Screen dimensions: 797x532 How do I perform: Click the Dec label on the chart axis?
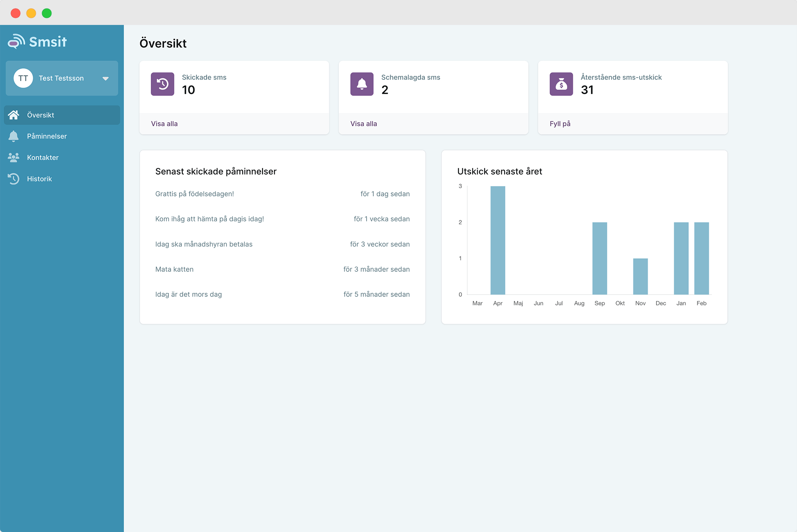coord(661,303)
